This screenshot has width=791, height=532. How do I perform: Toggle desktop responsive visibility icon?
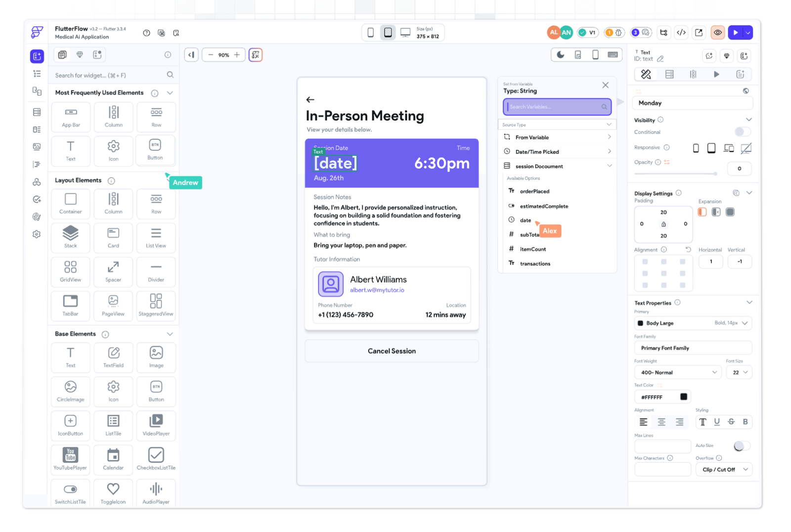[x=728, y=148]
